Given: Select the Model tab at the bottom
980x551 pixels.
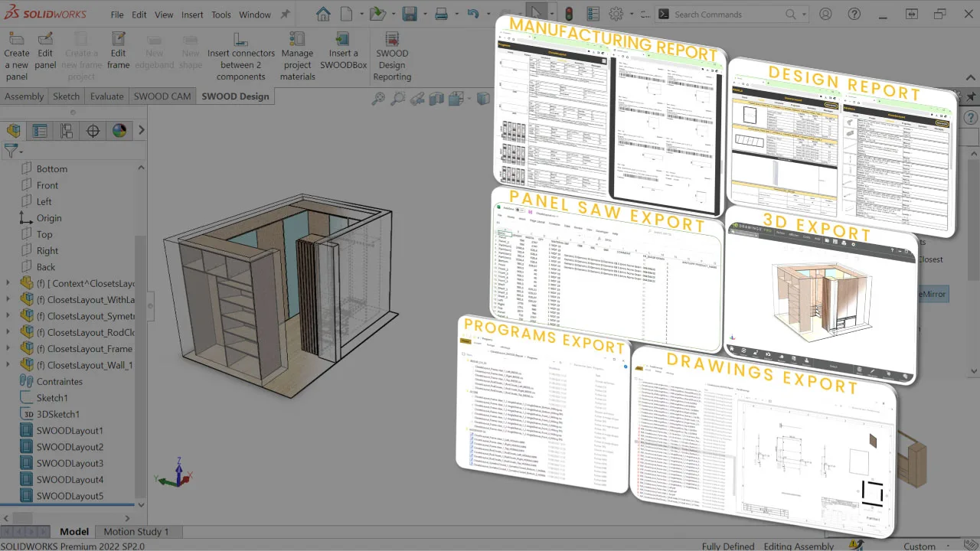Looking at the screenshot, I should click(x=74, y=531).
